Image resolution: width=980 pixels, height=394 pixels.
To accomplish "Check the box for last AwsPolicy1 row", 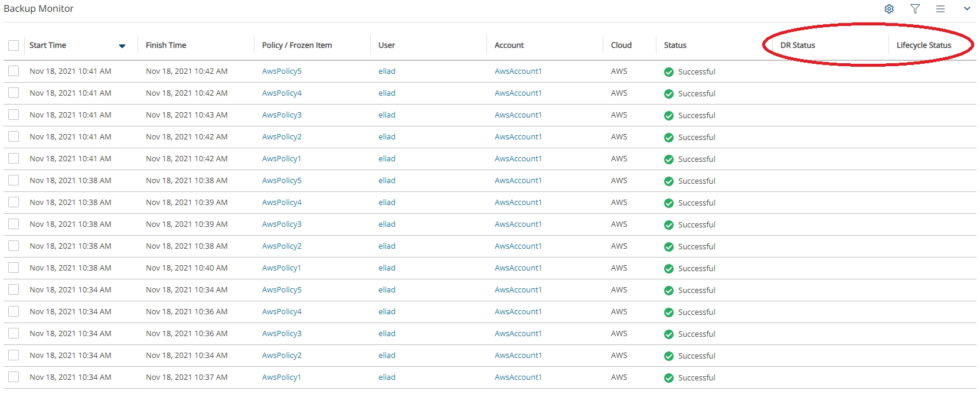I will 14,377.
